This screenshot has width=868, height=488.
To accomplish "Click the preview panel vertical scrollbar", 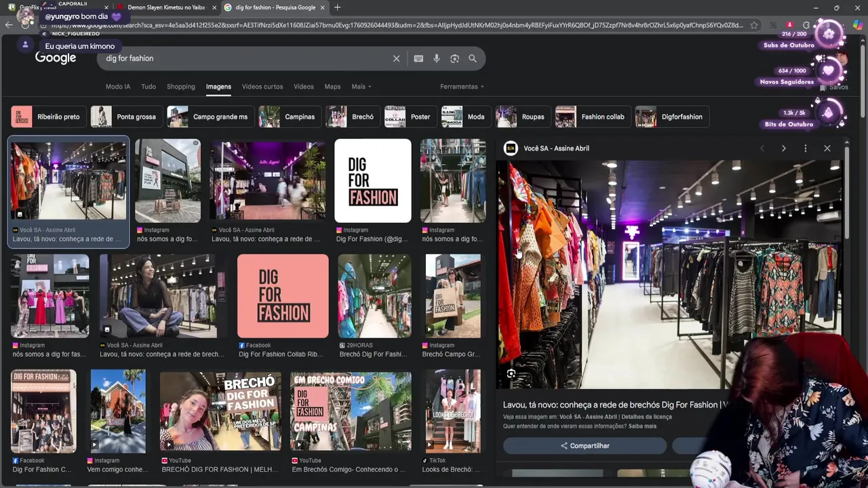I will click(847, 193).
